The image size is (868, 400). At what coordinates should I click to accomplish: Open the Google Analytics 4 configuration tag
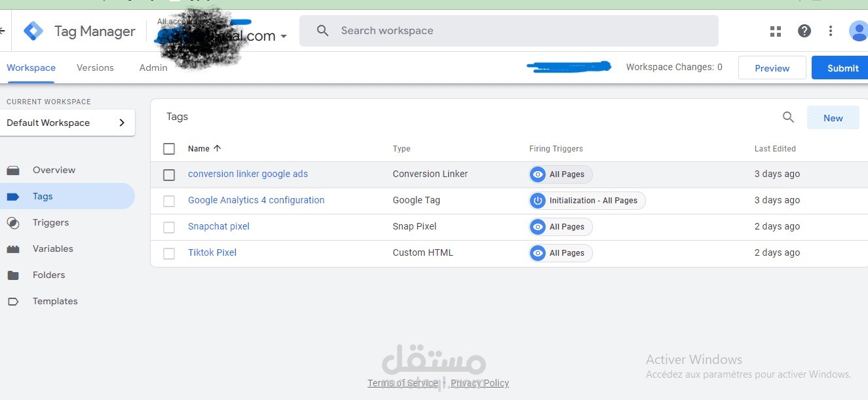pos(256,200)
